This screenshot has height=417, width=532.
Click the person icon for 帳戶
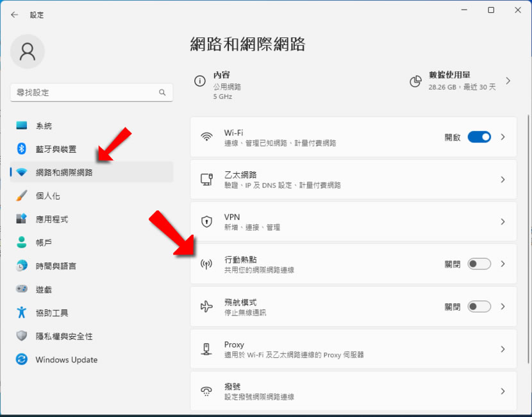tap(22, 242)
